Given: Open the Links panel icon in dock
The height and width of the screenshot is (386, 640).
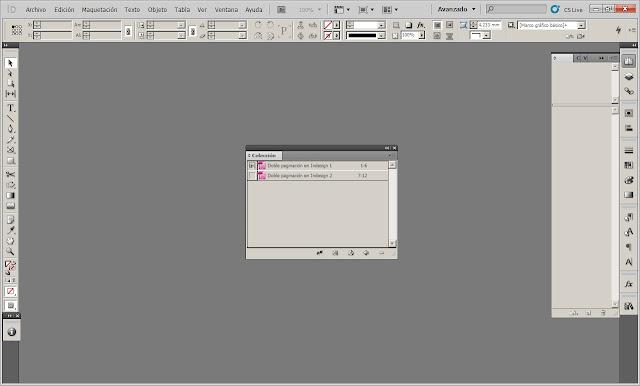Looking at the screenshot, I should [x=629, y=91].
